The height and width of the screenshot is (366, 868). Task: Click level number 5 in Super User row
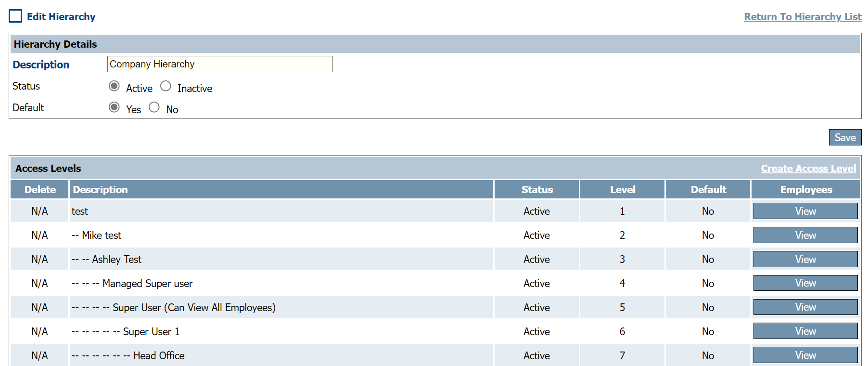[x=622, y=307]
